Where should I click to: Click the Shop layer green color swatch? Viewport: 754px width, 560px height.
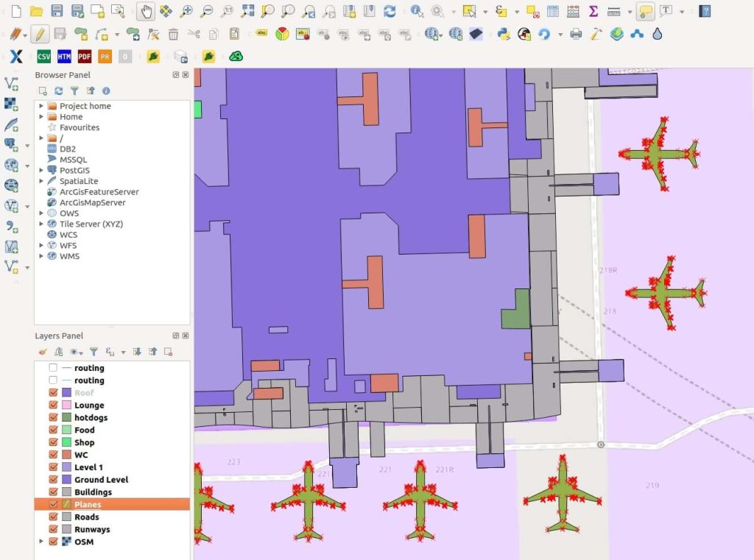pyautogui.click(x=67, y=442)
